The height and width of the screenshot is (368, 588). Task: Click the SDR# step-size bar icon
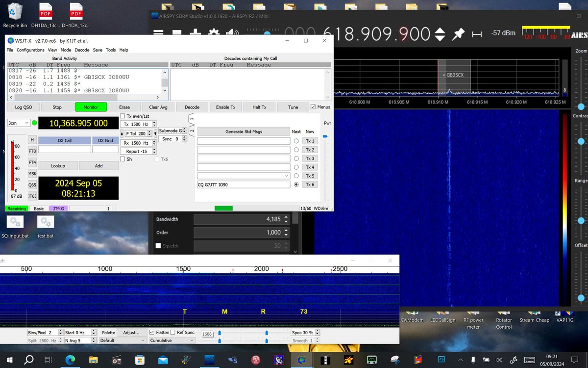tap(476, 34)
